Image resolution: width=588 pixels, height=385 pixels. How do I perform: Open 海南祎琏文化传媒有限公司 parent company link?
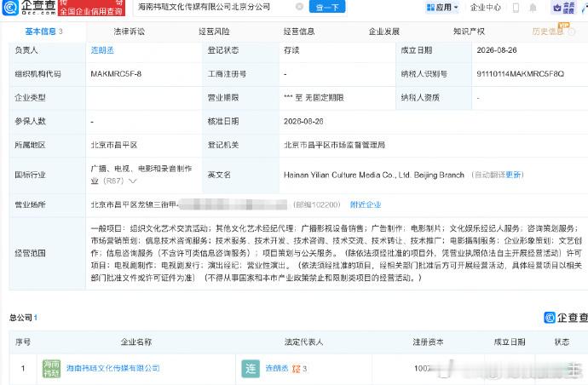(112, 368)
